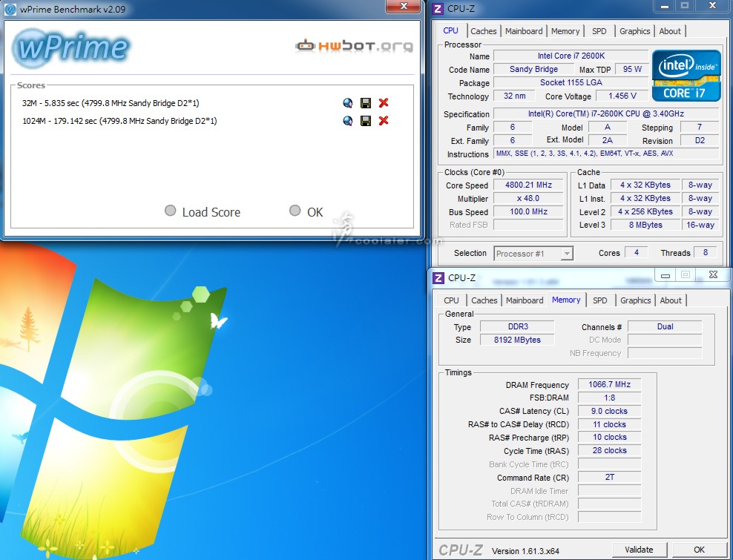Select the 1024M - 179.142 sec score row
The width and height of the screenshot is (733, 560).
point(119,121)
